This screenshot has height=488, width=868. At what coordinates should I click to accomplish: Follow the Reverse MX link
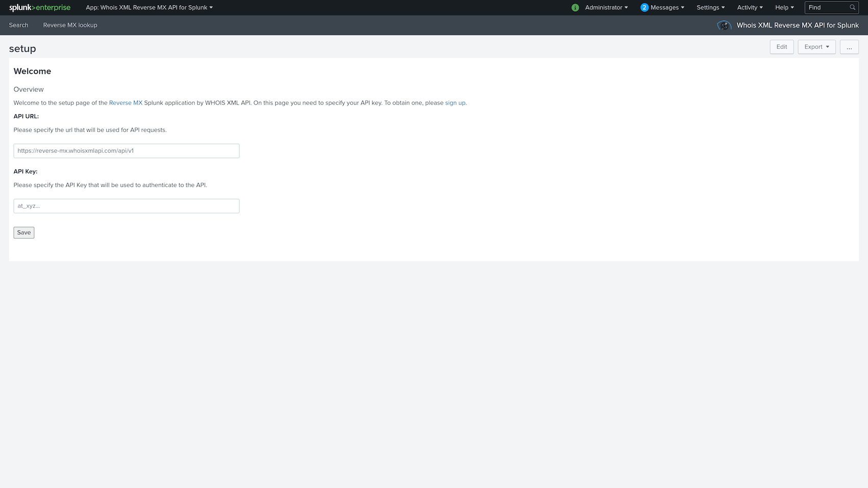(126, 103)
